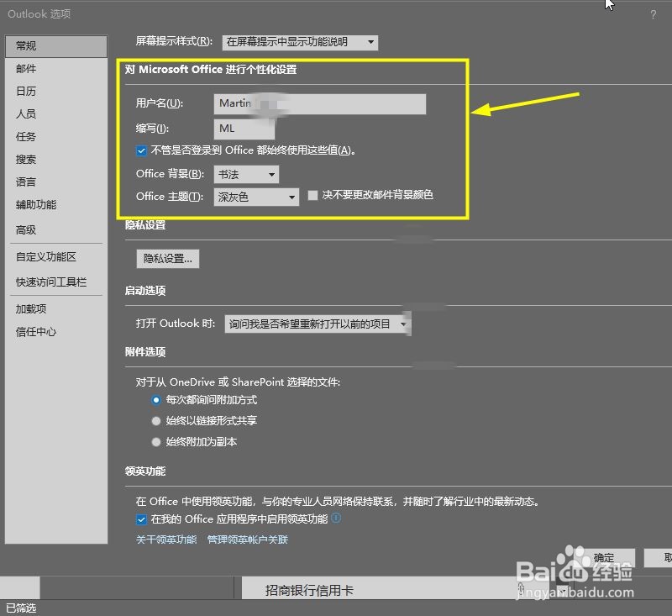672x616 pixels.
Task: Open the 加载项 category
Action: coord(56,309)
